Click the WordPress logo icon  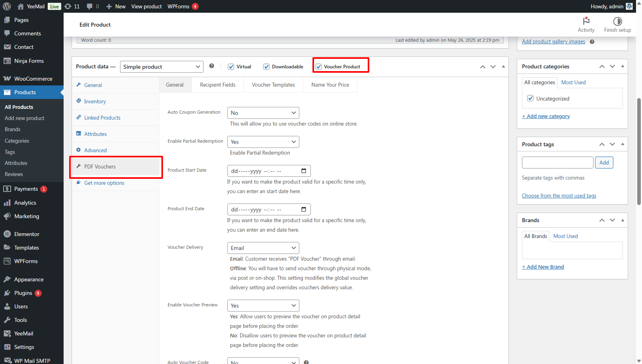(x=7, y=6)
